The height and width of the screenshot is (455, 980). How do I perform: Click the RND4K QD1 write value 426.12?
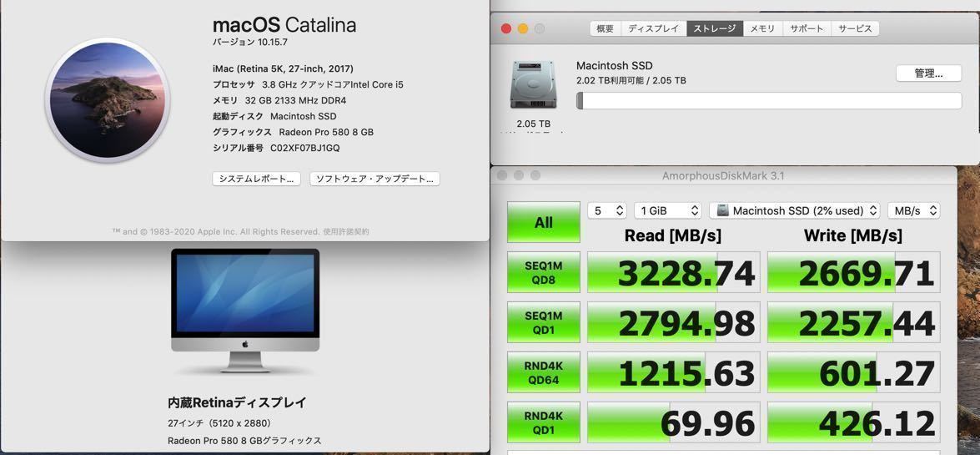click(x=854, y=422)
